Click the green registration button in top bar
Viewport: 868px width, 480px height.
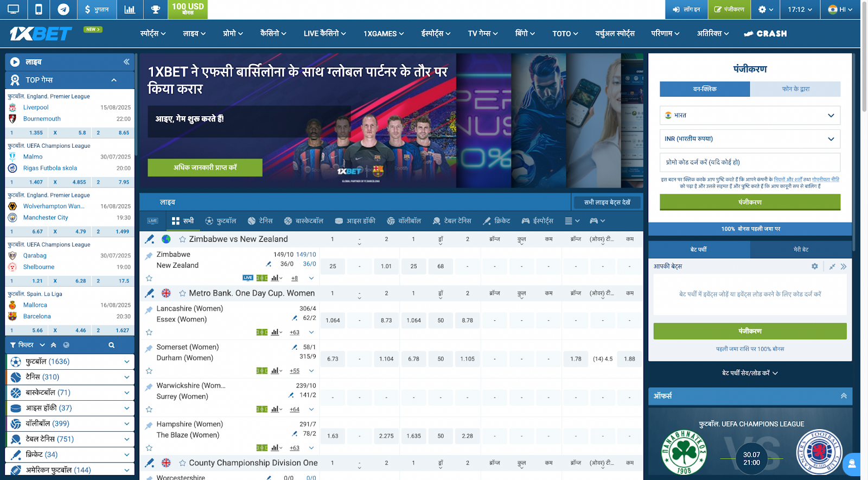coord(729,9)
